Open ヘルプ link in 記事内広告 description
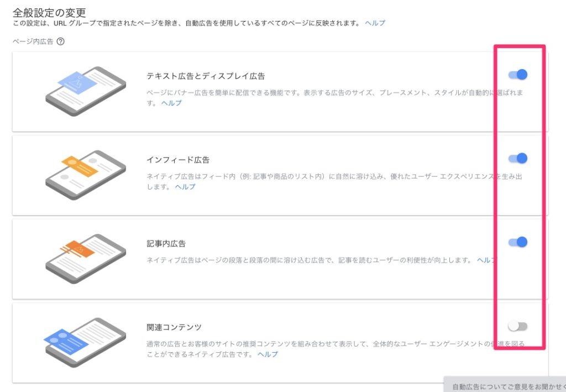The width and height of the screenshot is (566, 392). [486, 260]
